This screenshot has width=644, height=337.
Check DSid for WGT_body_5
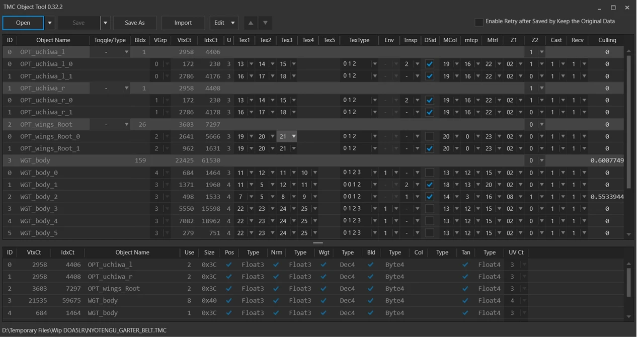[x=429, y=233]
